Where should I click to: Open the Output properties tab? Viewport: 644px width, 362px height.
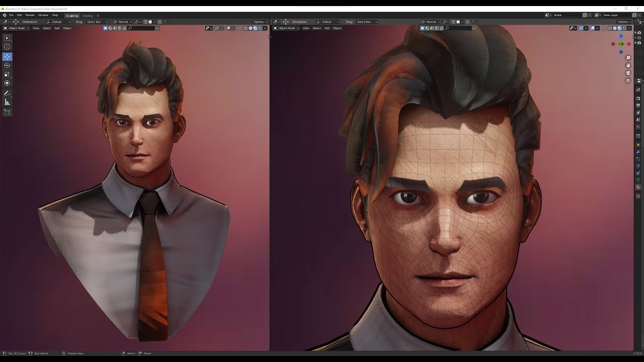pyautogui.click(x=638, y=106)
